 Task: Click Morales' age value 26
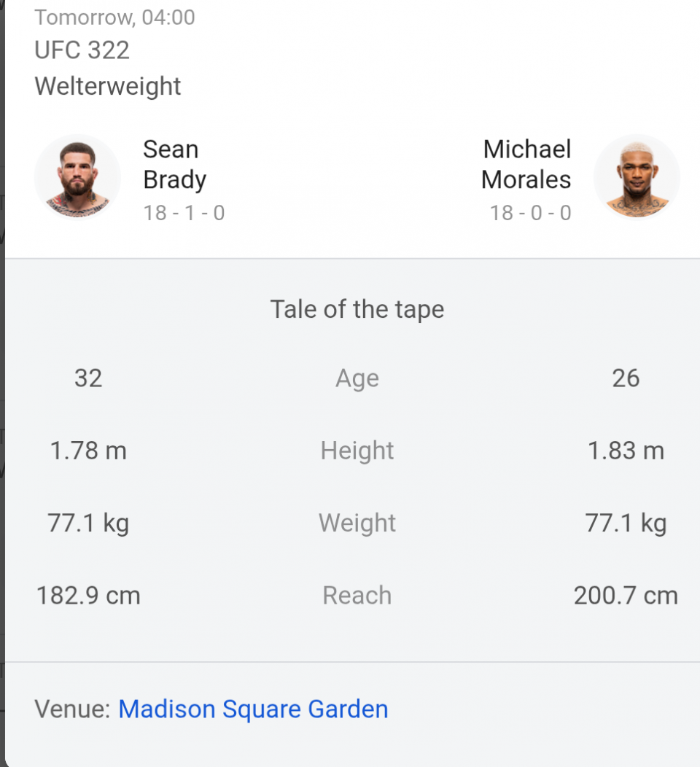click(625, 378)
